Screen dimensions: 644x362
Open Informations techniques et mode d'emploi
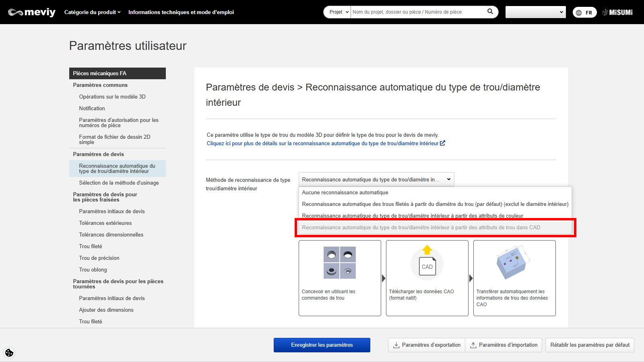181,12
